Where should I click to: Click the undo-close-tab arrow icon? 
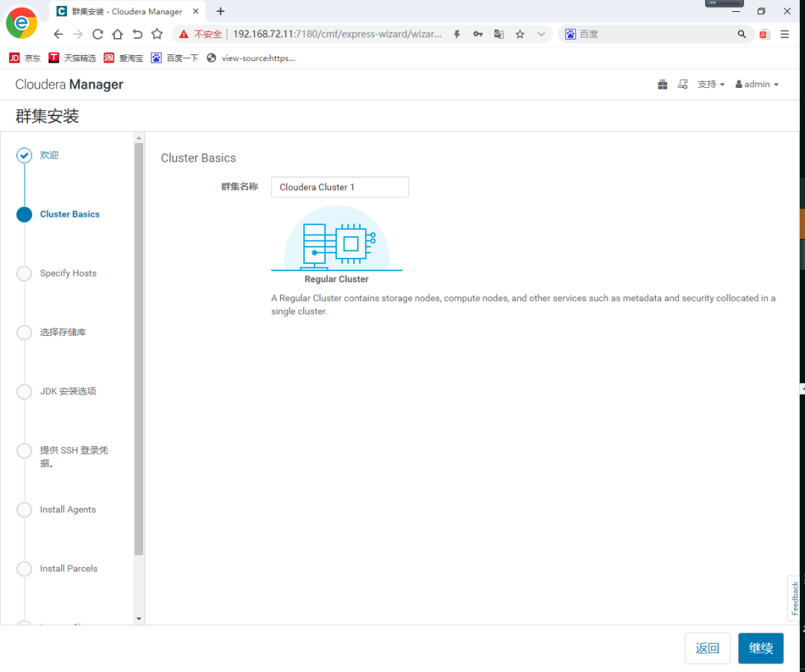click(x=137, y=34)
